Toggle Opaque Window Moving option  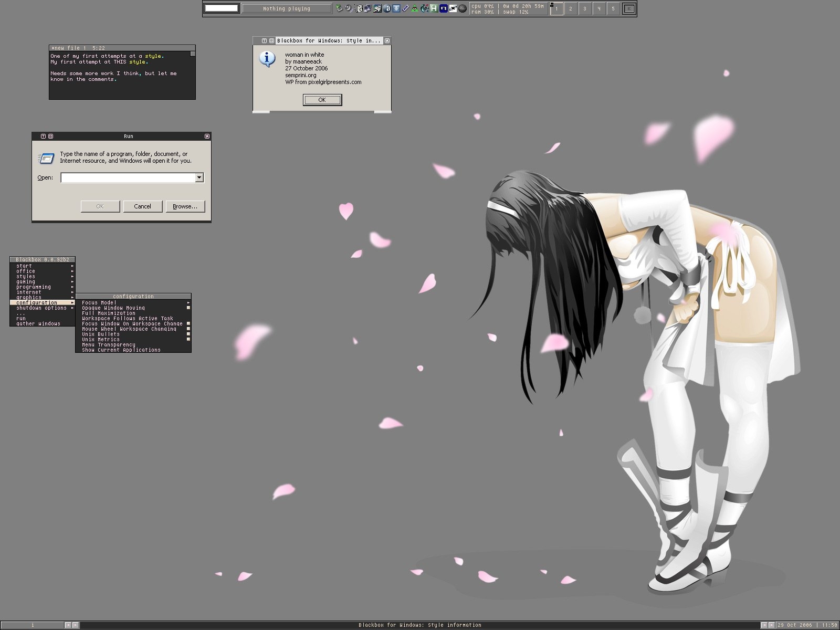[x=133, y=308]
